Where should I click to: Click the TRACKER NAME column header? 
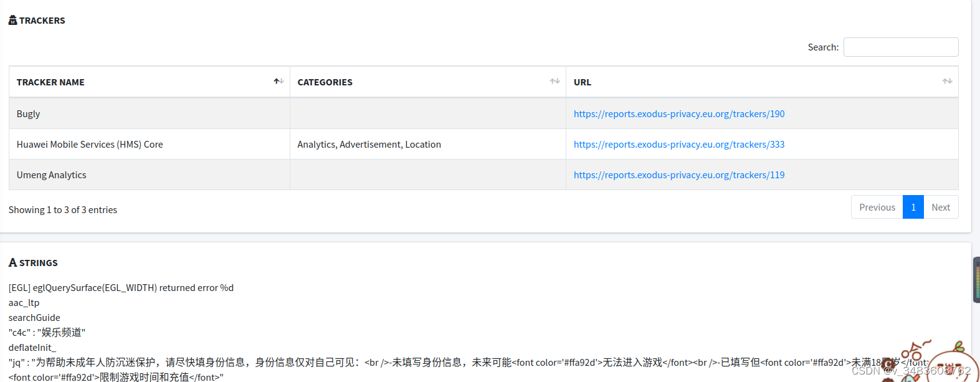pyautogui.click(x=150, y=82)
